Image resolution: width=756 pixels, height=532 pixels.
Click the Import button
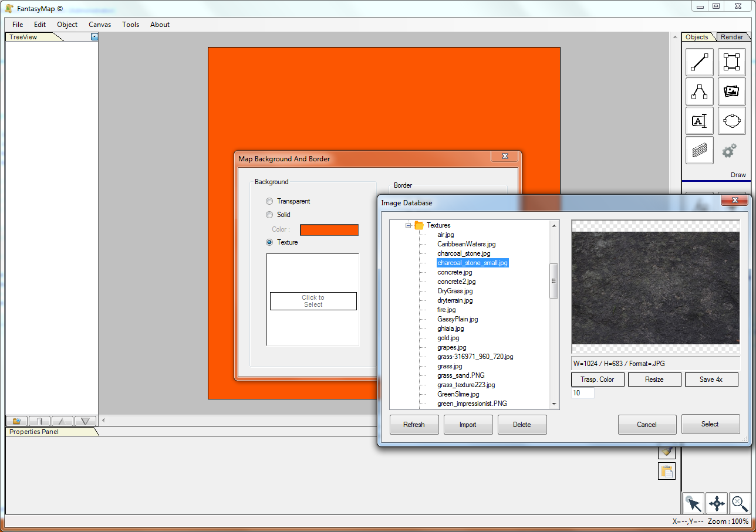pos(468,425)
